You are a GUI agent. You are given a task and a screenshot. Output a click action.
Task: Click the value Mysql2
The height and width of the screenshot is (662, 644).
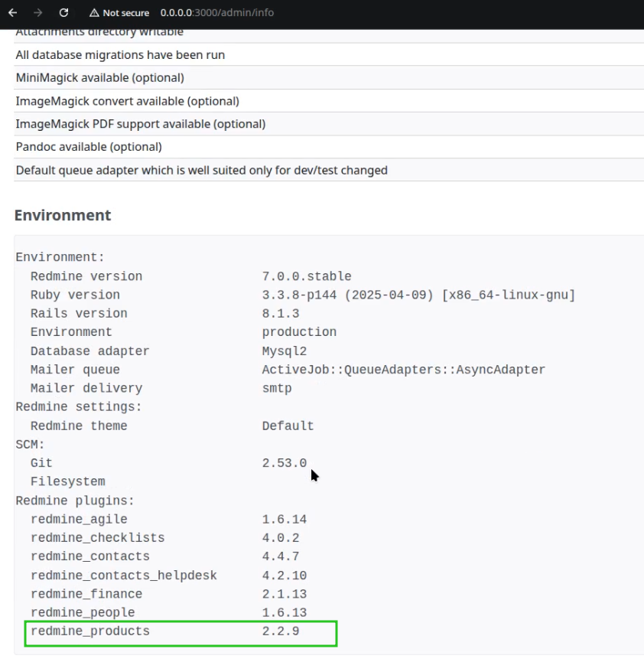tap(284, 351)
